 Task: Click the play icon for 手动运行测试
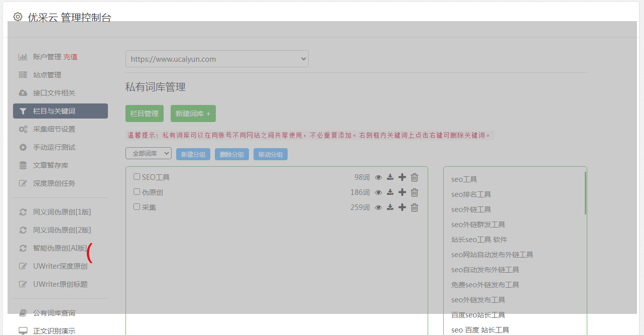click(23, 147)
